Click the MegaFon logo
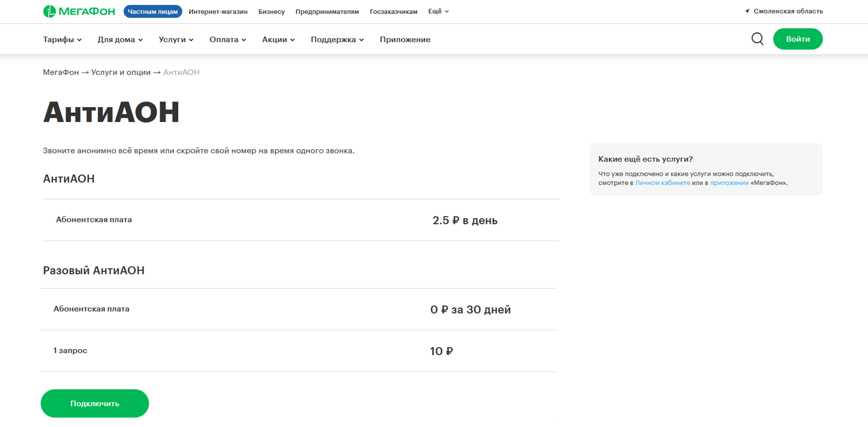 pyautogui.click(x=79, y=12)
